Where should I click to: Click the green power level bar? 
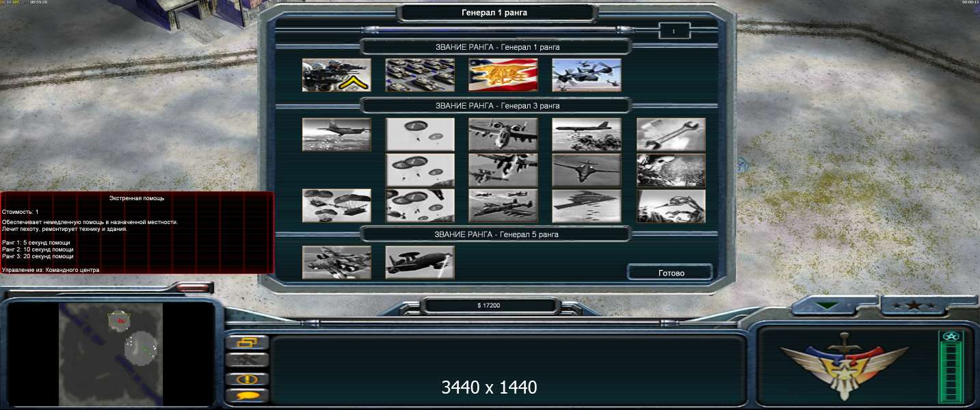tap(951, 372)
